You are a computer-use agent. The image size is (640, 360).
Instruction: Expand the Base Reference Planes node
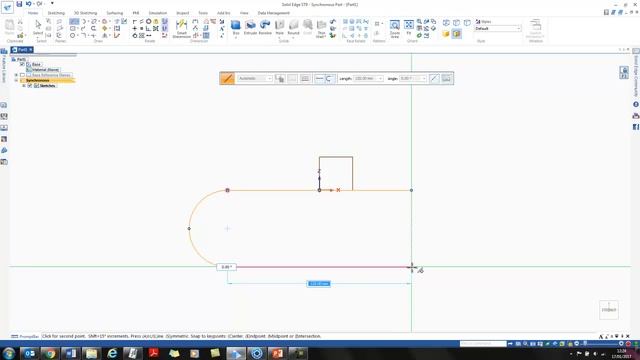pos(16,75)
